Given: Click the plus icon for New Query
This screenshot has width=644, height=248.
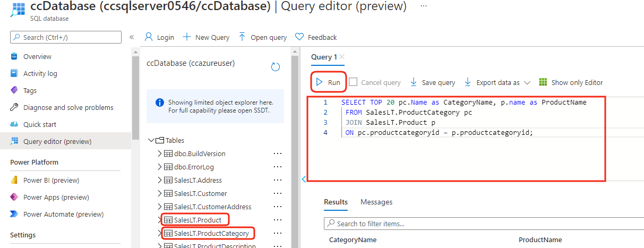Looking at the screenshot, I should (x=187, y=37).
